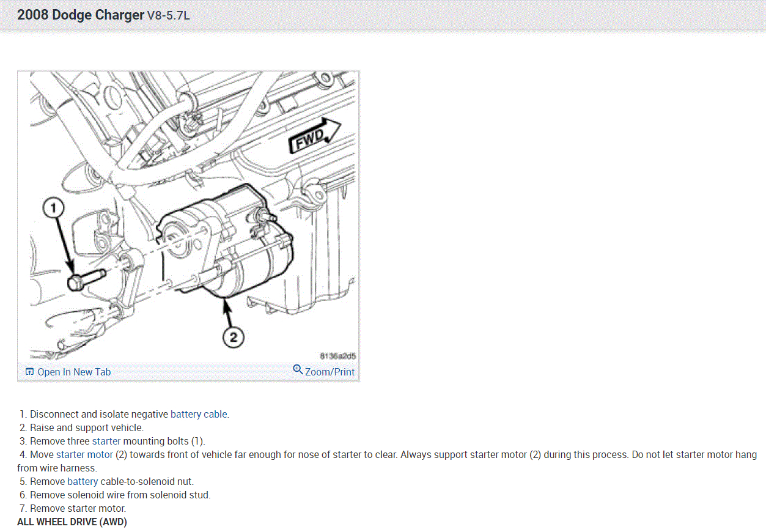Select callout circle number 2 in diagram
Screen dimensions: 766x532
[233, 336]
